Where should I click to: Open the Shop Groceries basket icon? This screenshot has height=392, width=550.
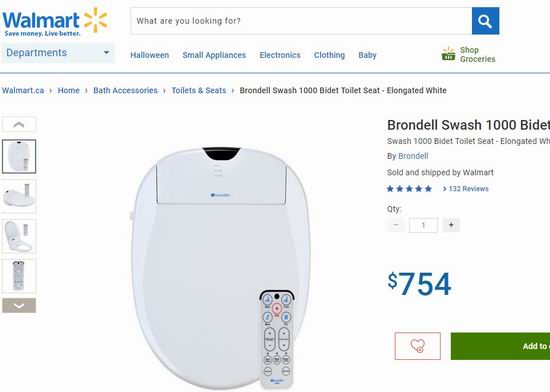pos(448,54)
